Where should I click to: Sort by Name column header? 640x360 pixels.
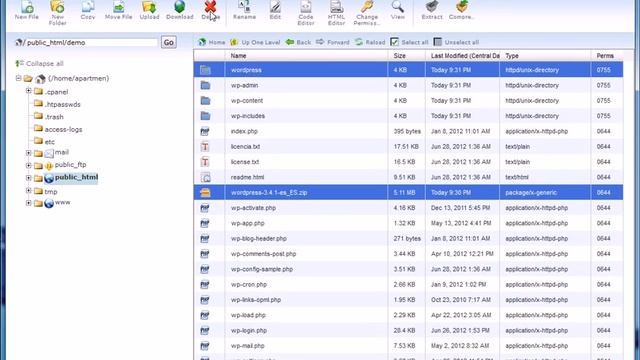tap(306, 56)
